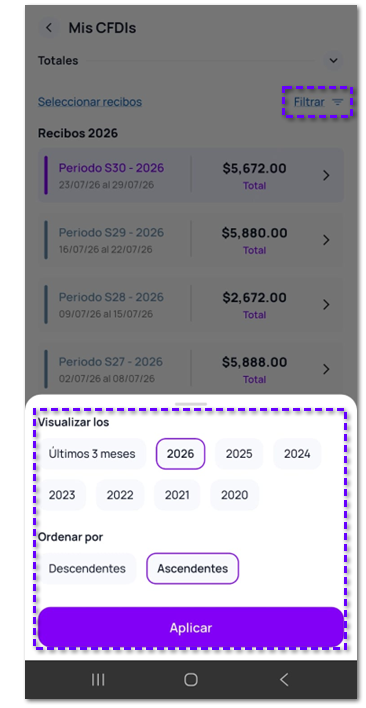Tap the back arrow beside Mis CFDIs
The image size is (366, 708).
[49, 28]
